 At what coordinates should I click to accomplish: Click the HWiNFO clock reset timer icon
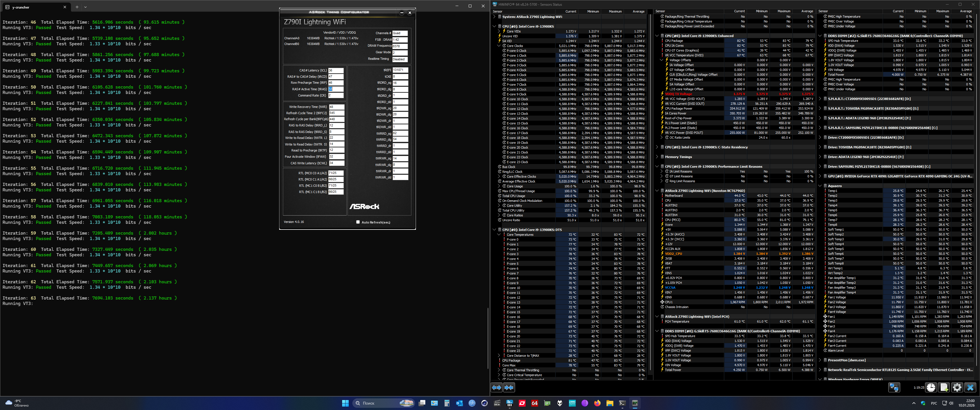[x=931, y=388]
